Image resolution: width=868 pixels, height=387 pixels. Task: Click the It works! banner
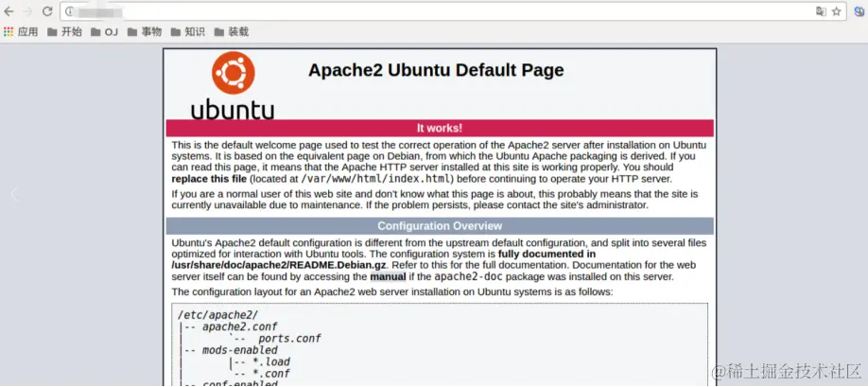coord(440,128)
